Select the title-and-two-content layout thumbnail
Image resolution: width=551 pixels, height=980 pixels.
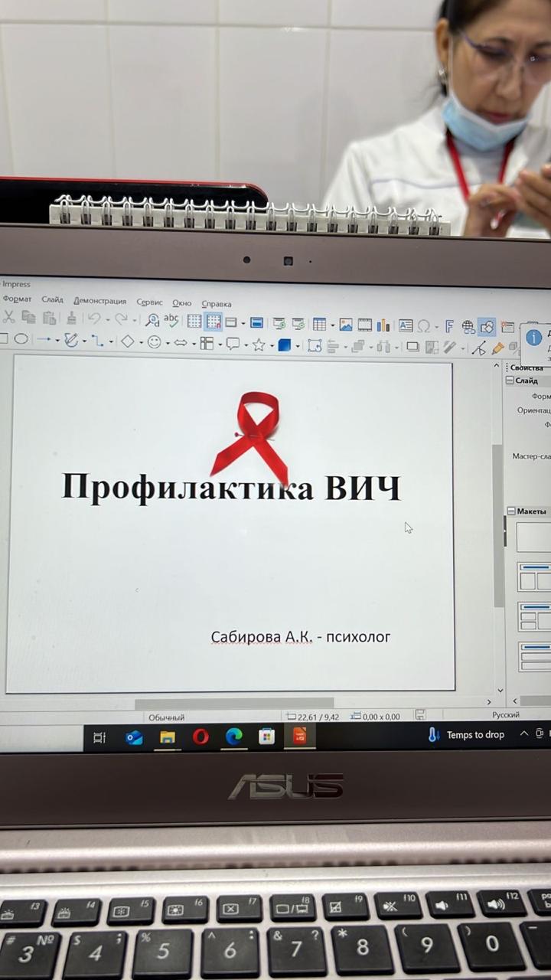(x=534, y=577)
